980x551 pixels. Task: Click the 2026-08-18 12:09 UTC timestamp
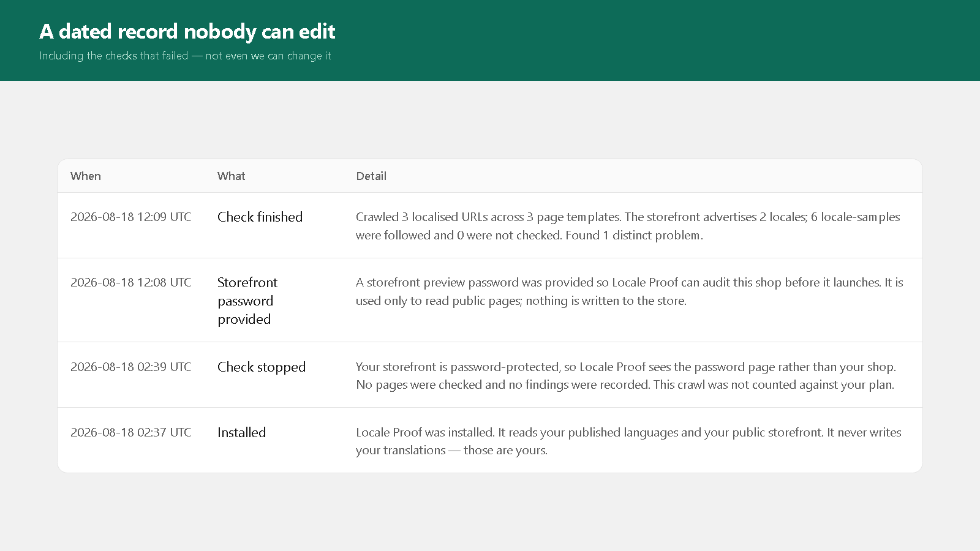point(130,217)
